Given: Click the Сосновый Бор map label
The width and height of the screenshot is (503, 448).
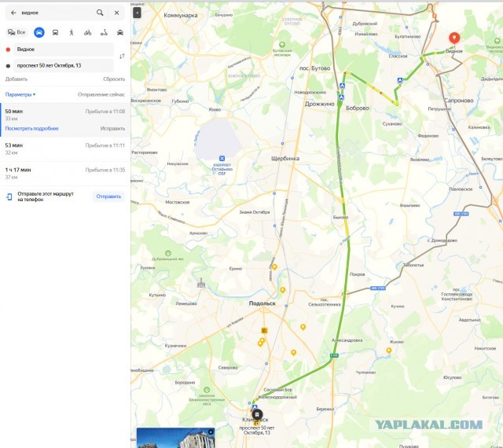Looking at the screenshot, I should (277, 390).
